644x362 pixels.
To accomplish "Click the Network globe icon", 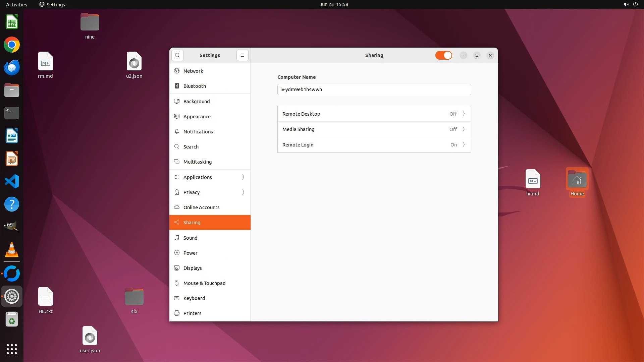I will [x=177, y=71].
